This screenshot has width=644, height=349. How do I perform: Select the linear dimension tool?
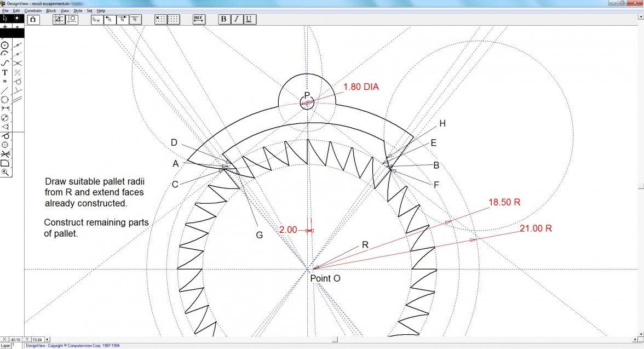coord(5,108)
